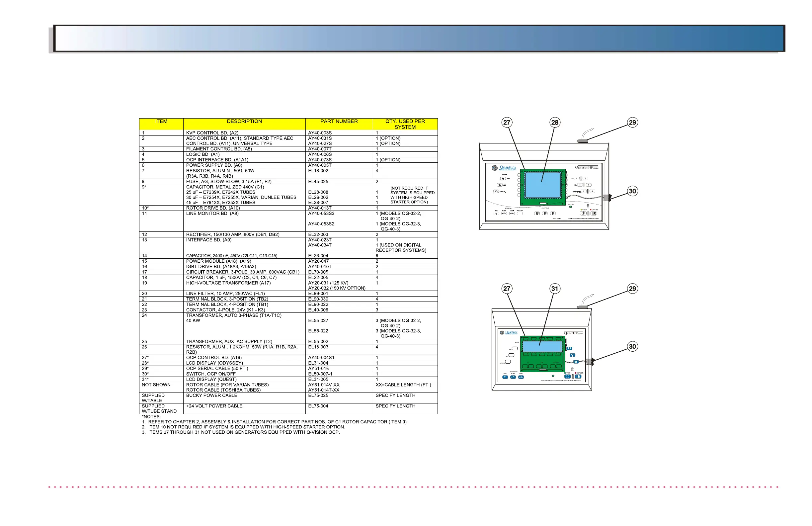Viewport: 812px width, 526px height.
Task: Click the Odyssey panel APR mode button
Action: (503, 179)
